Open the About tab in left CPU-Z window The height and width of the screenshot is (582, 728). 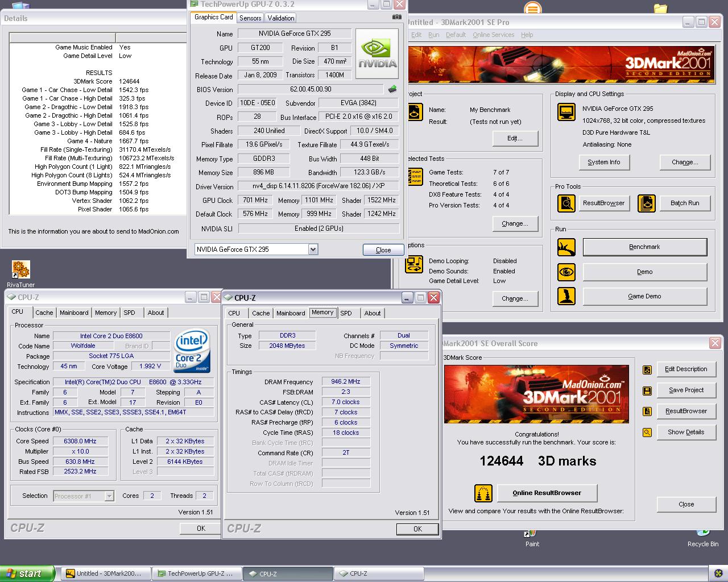tap(156, 313)
